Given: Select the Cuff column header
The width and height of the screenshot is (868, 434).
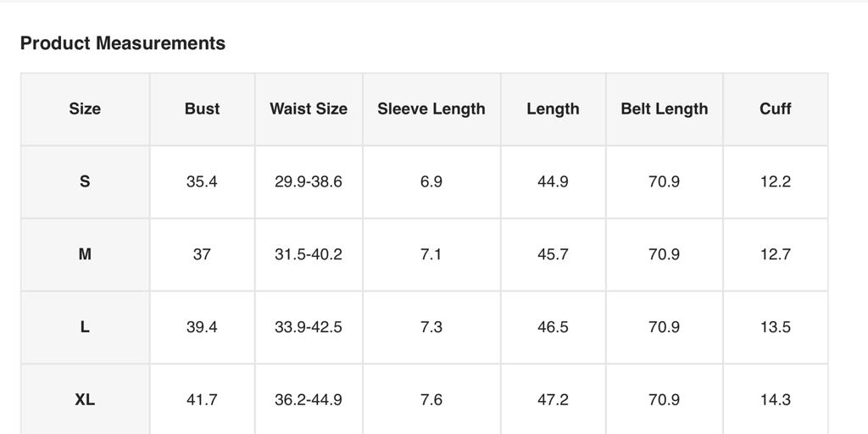Looking at the screenshot, I should click(x=775, y=108).
